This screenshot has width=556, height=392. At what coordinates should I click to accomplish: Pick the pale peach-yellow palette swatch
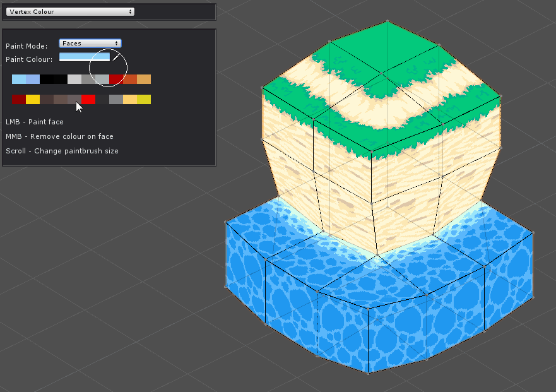130,99
